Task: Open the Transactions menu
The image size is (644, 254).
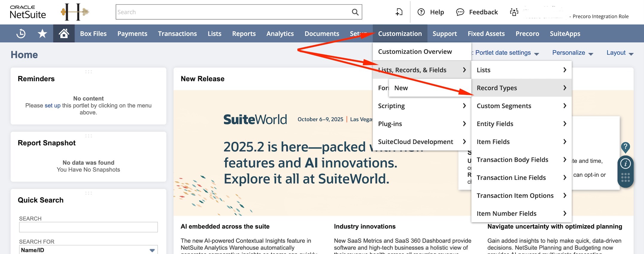Action: tap(177, 34)
